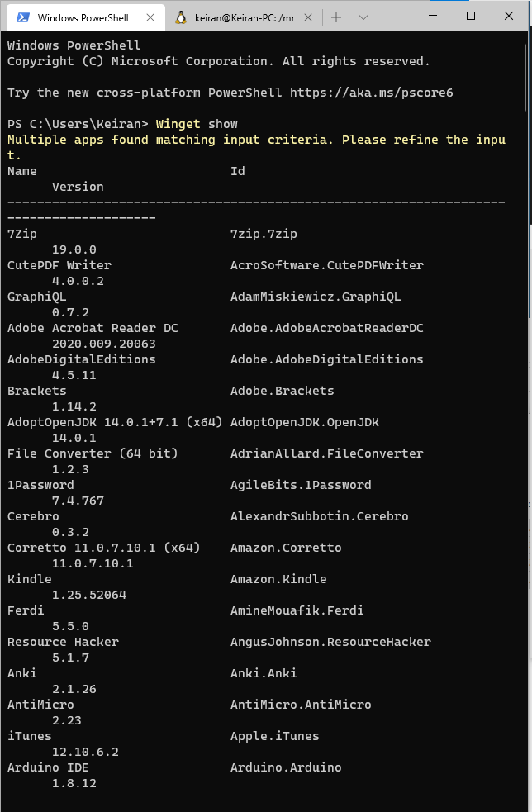Image resolution: width=532 pixels, height=812 pixels.
Task: Close the keiran@Keiran-PC tab
Action: coord(307,17)
